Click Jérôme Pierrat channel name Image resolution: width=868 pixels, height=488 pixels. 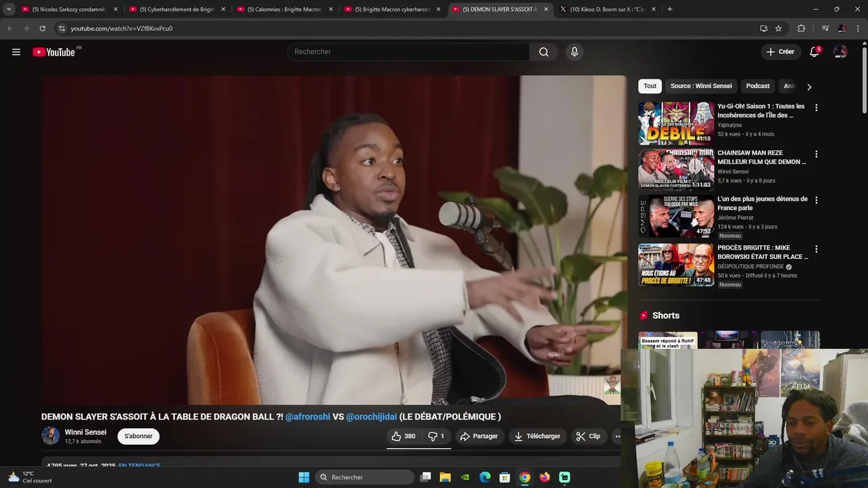(x=734, y=218)
